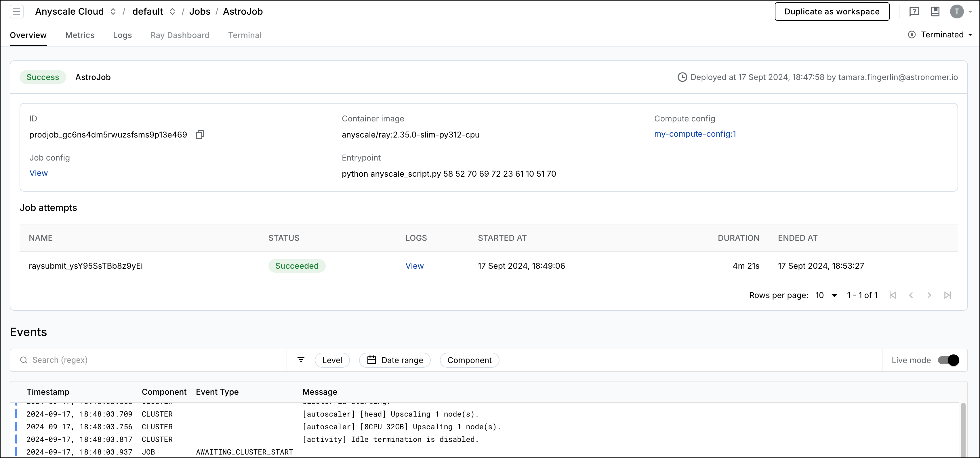Open the hamburger navigation menu

(x=17, y=12)
